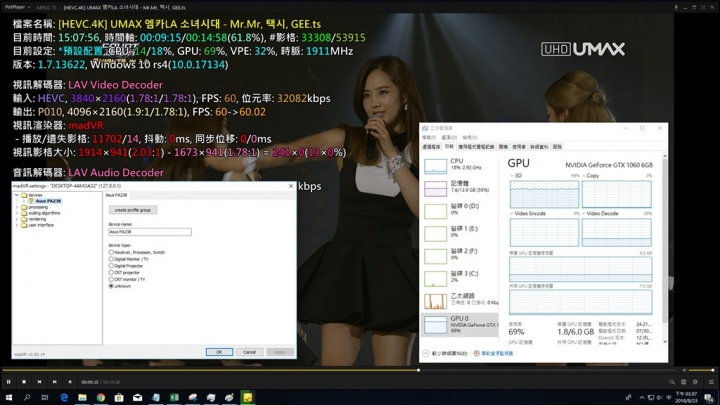Select GPU 0 in Task Manager sidebar
This screenshot has width=720, height=405.
coord(459,324)
